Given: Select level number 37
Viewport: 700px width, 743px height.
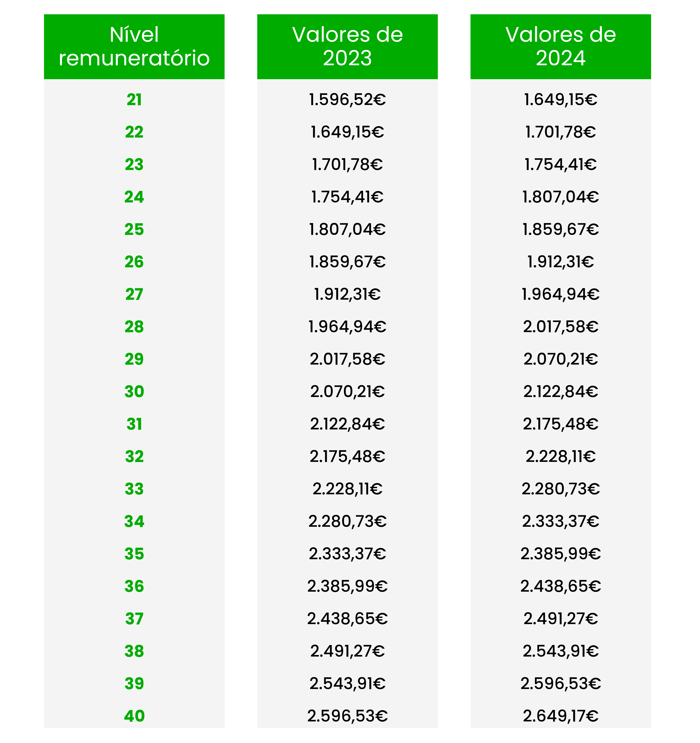Looking at the screenshot, I should pos(134,619).
